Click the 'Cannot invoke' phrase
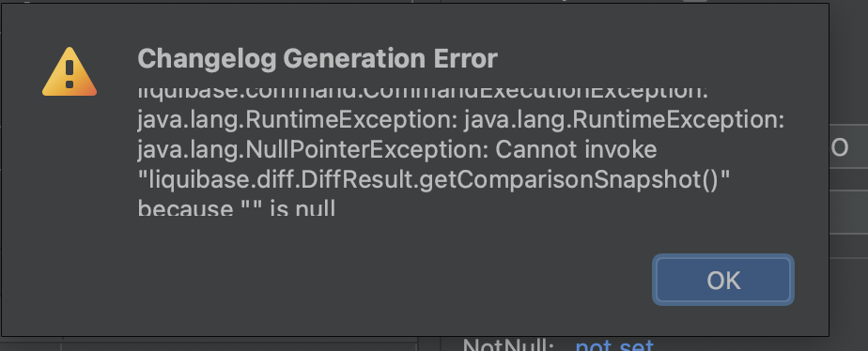This screenshot has width=868, height=351. click(x=576, y=149)
